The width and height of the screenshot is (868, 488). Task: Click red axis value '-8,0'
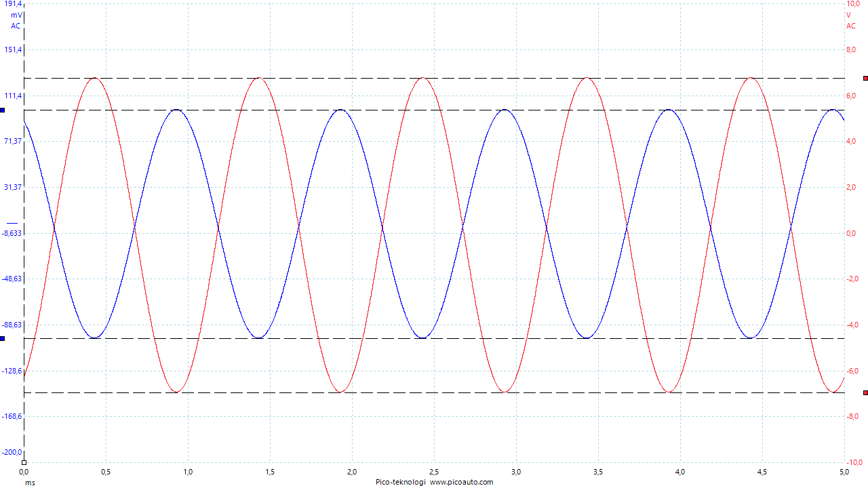(x=852, y=416)
